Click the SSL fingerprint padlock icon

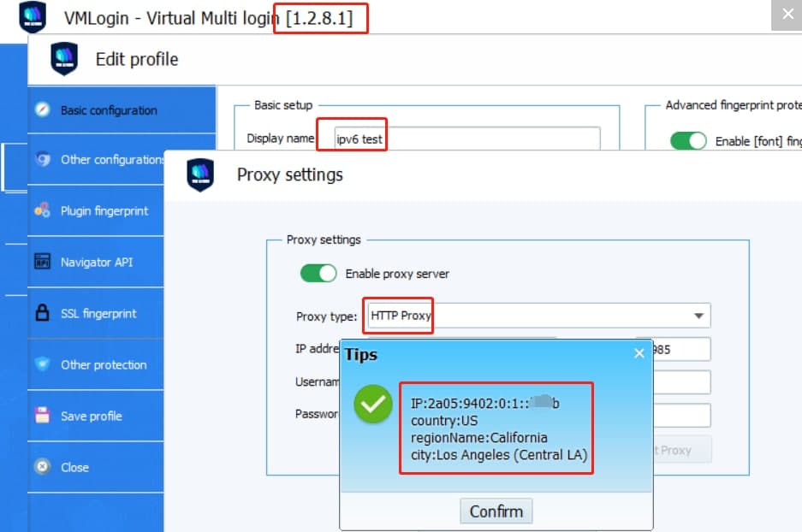[x=43, y=314]
